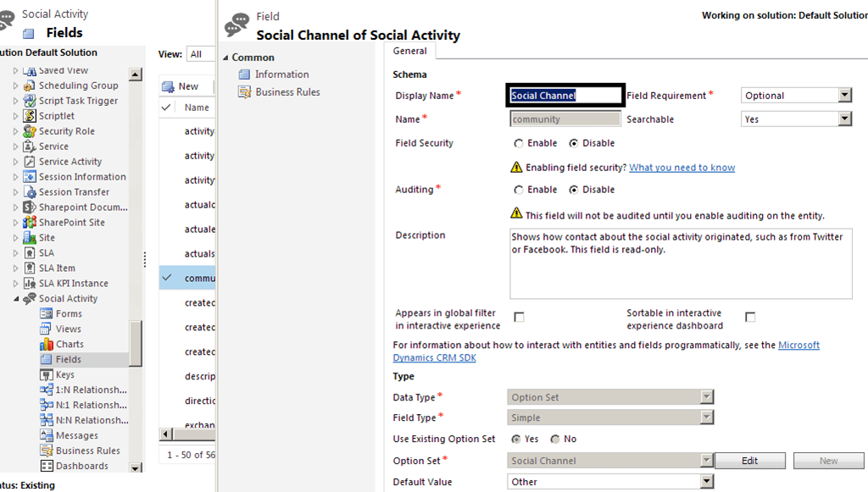
Task: Open Business Rules tree node
Action: click(x=88, y=451)
